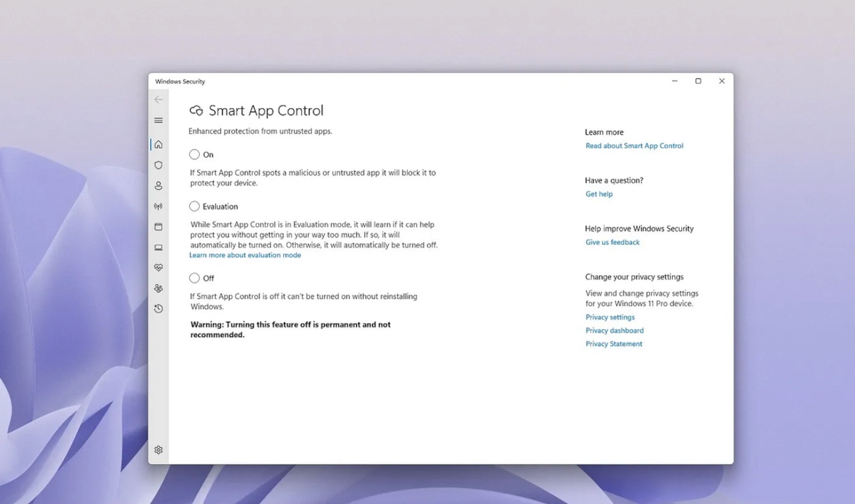Open Learn more about evaluation mode
The height and width of the screenshot is (504, 855).
click(x=245, y=254)
